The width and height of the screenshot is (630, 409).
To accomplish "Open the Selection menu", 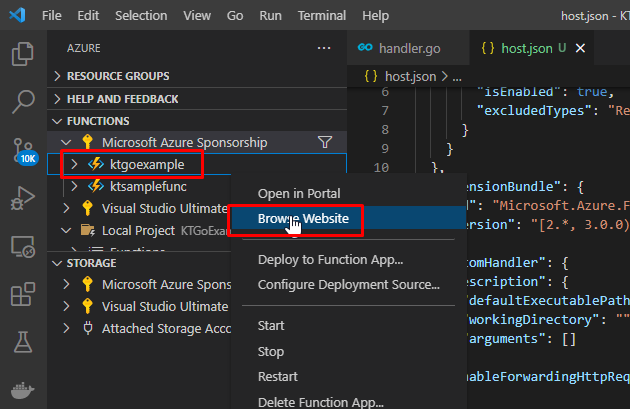I will [x=141, y=15].
